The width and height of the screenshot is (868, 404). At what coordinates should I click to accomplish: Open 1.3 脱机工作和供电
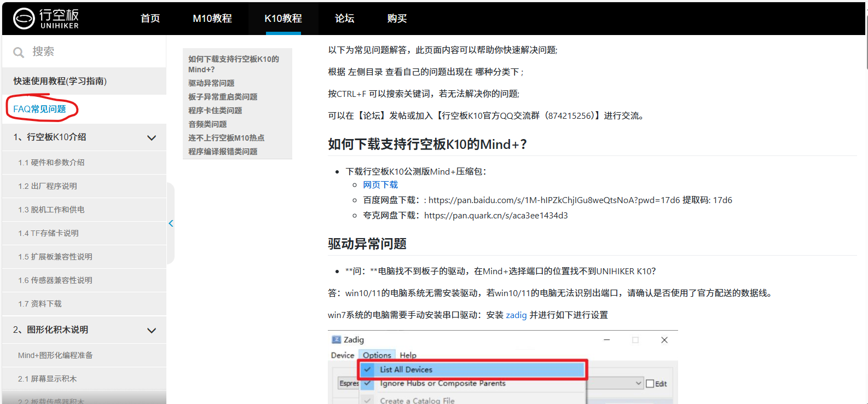(x=84, y=210)
